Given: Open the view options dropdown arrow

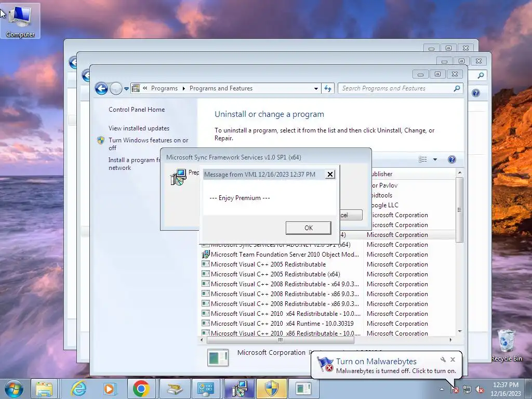Looking at the screenshot, I should (435, 159).
